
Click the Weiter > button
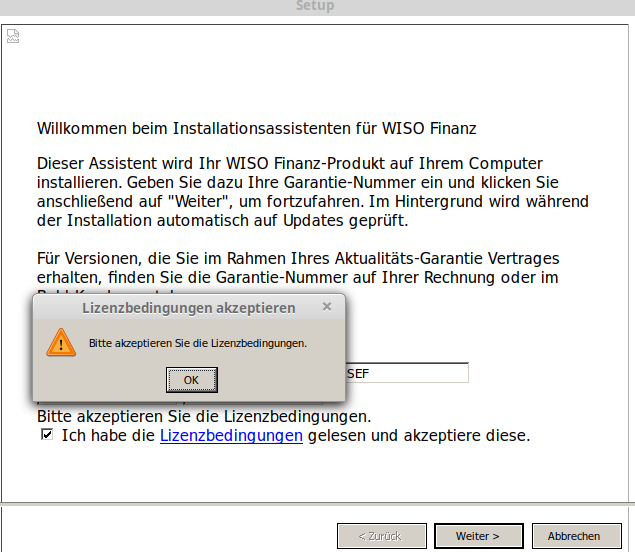[x=479, y=536]
